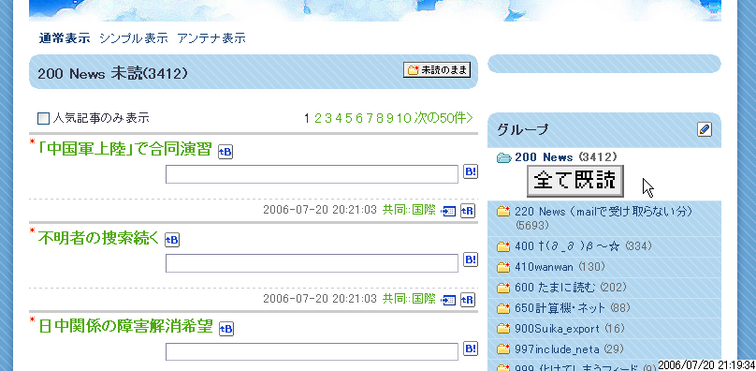
Task: Switch to アンテナ表示 view
Action: 211,39
